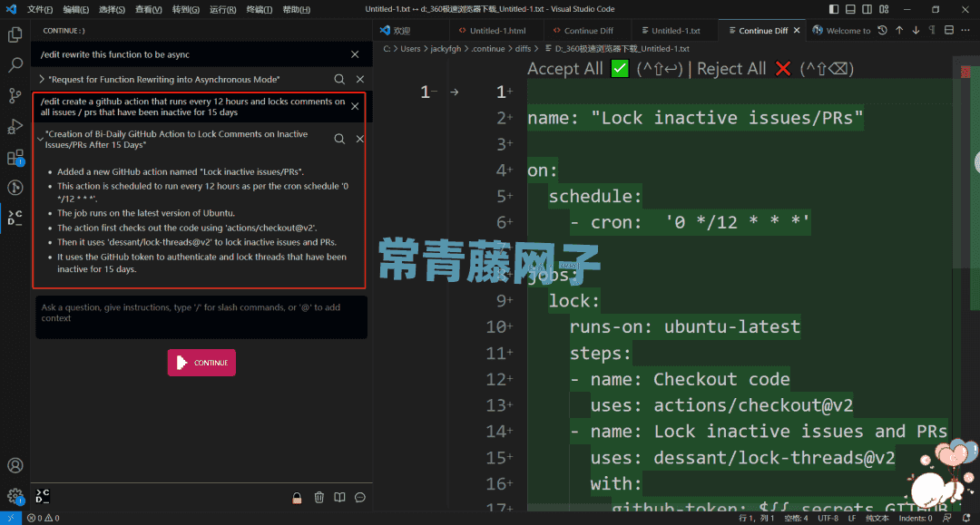Switch to the 欢迎 tab
Image resolution: width=980 pixels, height=525 pixels.
tap(401, 31)
